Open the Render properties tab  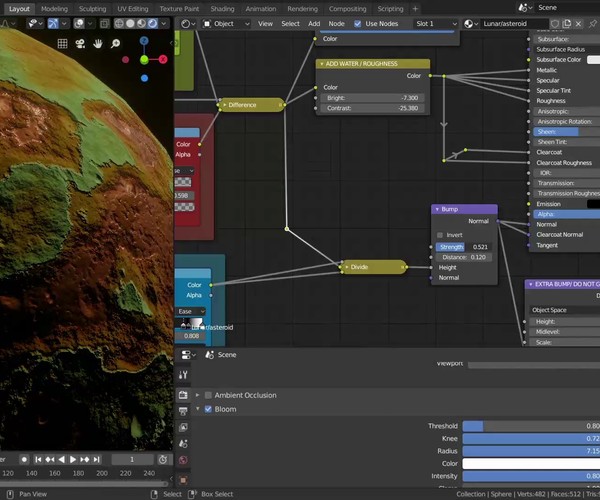coord(183,395)
